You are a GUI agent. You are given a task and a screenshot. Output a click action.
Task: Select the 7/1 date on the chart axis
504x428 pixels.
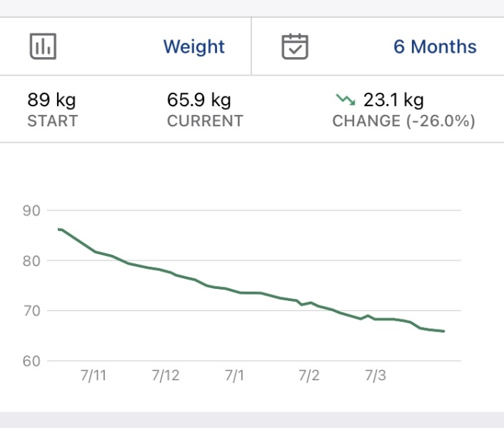pos(234,376)
